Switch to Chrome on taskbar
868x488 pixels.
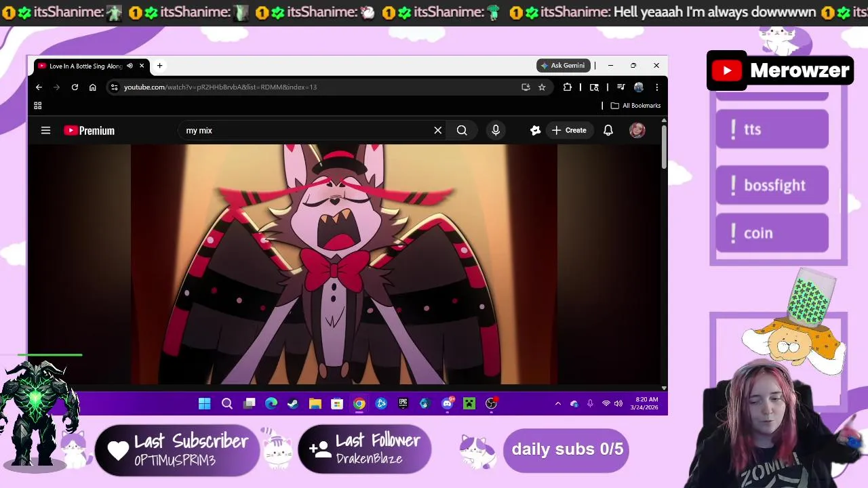point(359,404)
